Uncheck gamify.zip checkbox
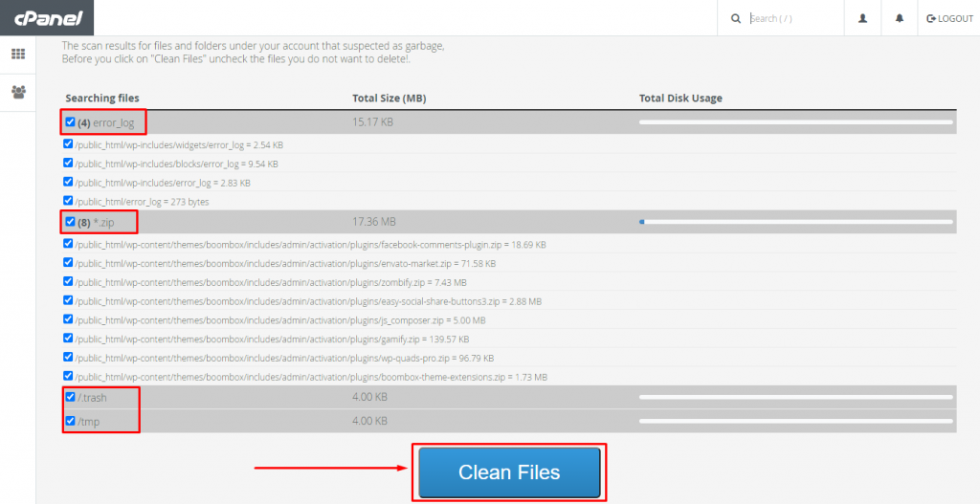980x504 pixels. point(68,338)
